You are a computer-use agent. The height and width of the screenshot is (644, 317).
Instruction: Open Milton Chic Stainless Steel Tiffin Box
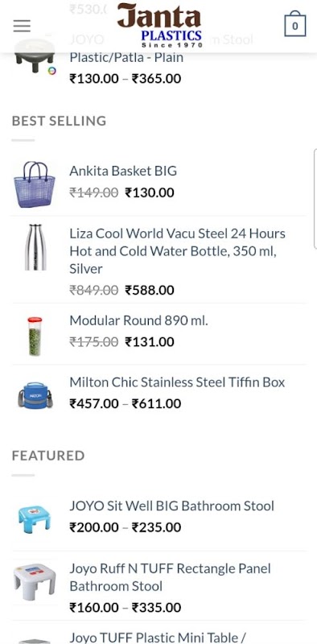coord(177,382)
